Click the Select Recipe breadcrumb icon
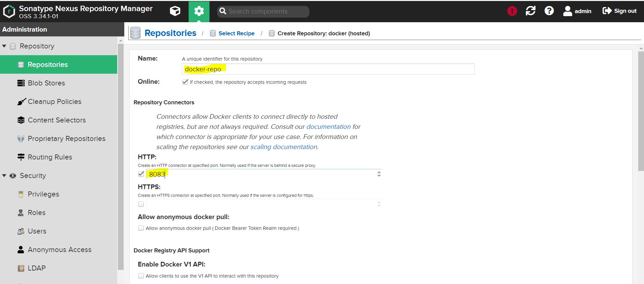 213,33
